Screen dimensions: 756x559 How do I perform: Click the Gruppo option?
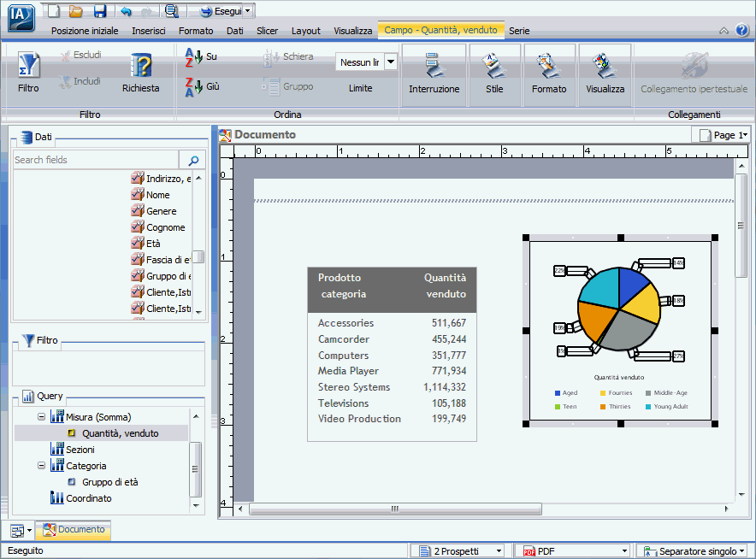(x=287, y=86)
